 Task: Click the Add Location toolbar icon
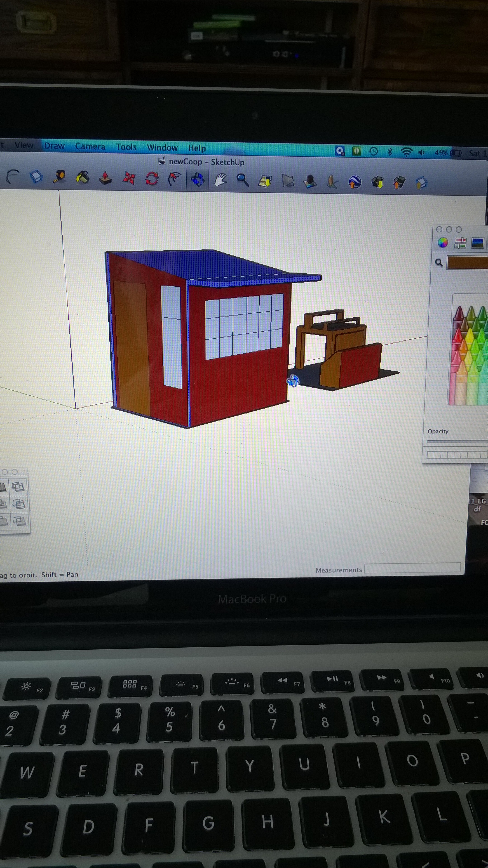point(265,181)
